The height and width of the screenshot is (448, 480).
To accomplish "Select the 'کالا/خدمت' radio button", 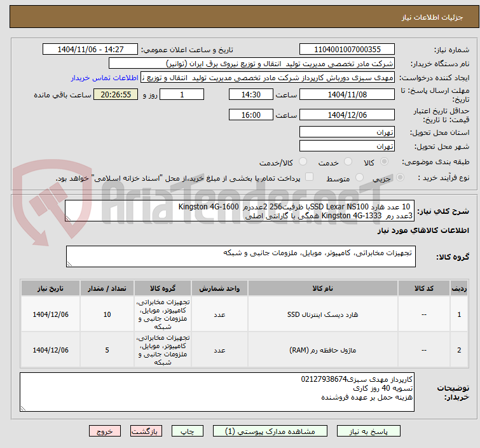I will tap(303, 162).
